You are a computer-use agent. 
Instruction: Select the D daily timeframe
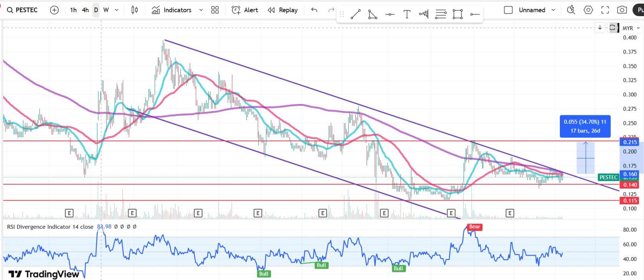tap(96, 10)
